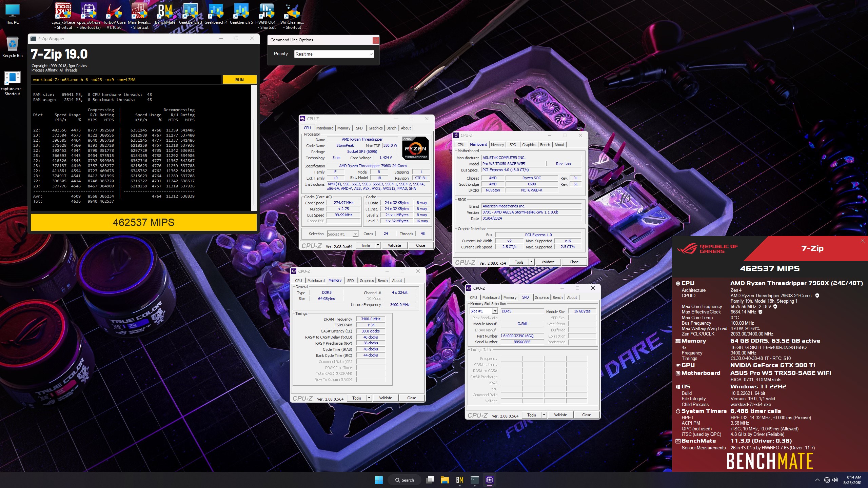The image size is (868, 488).
Task: Open the This PC desktop icon
Action: pos(13,14)
